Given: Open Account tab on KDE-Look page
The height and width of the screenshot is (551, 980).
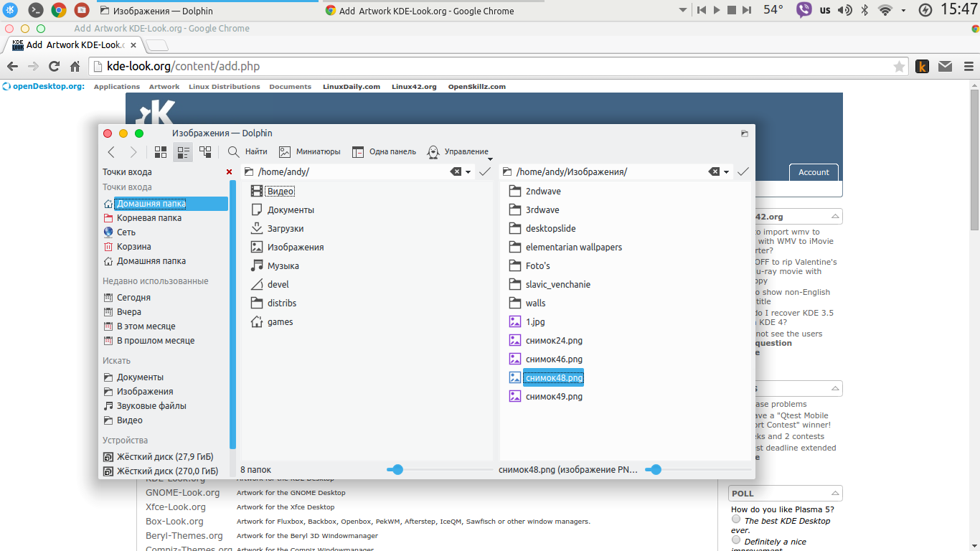Looking at the screenshot, I should coord(814,172).
